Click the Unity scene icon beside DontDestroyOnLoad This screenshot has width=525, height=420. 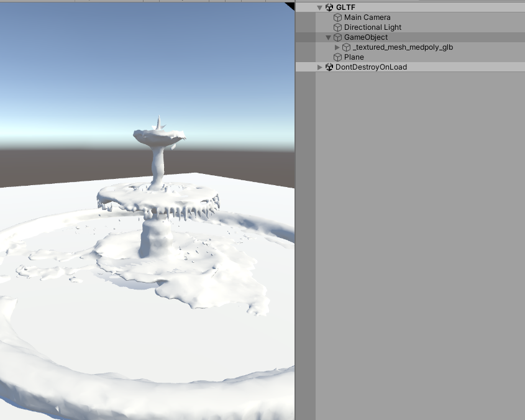(x=329, y=67)
